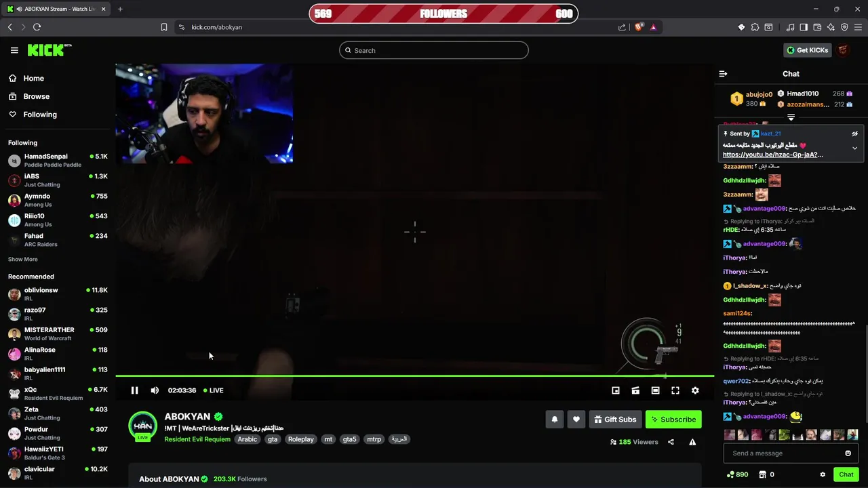Expand the pinned message chevron

point(854,148)
